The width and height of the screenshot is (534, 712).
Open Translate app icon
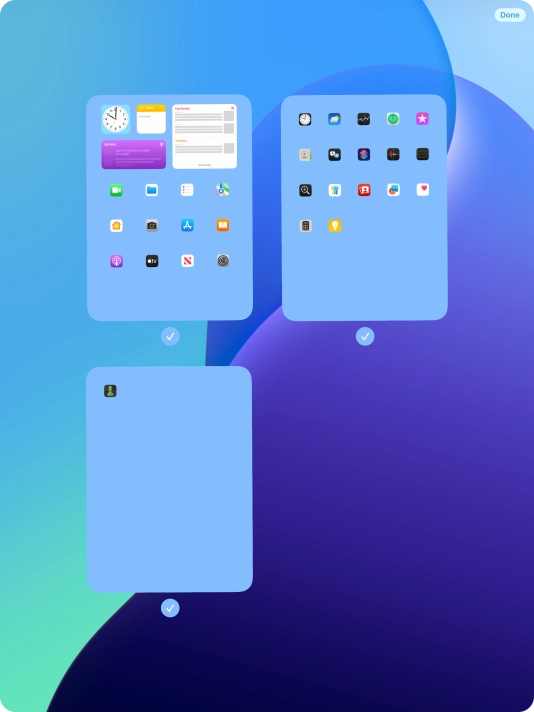[x=335, y=155]
